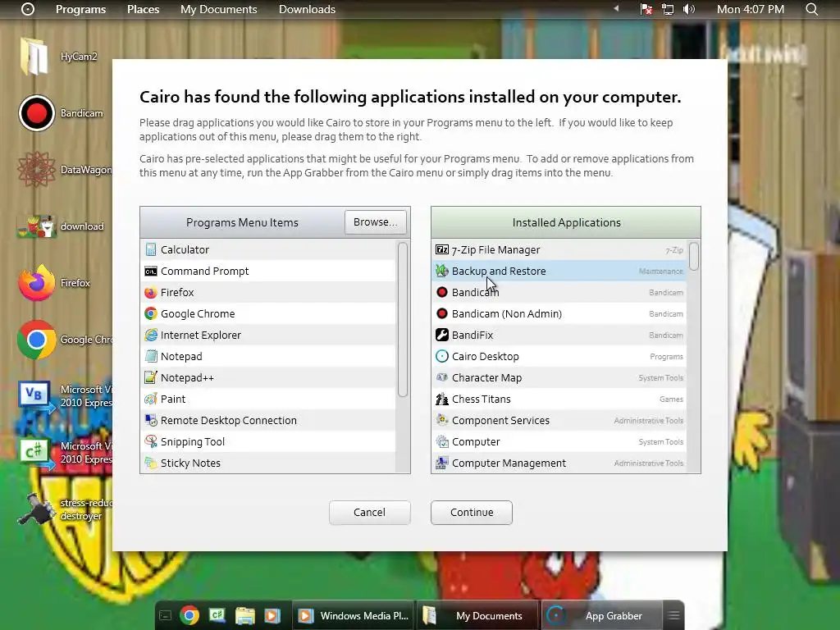Switch to the My Documents taskbar window
Viewport: 840px width, 630px height.
(477, 615)
